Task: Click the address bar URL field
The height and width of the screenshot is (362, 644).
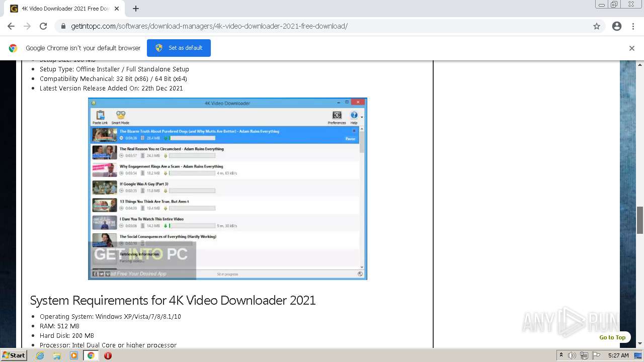Action: [x=322, y=26]
